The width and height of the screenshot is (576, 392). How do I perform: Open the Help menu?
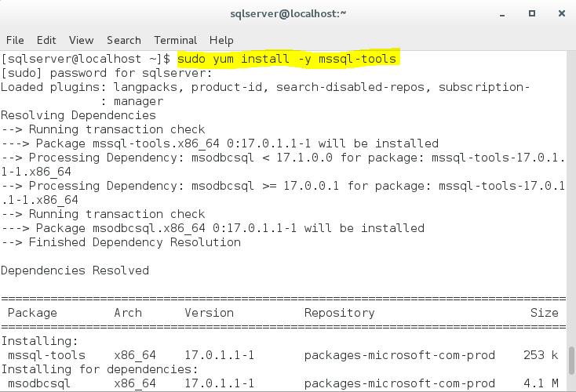pos(221,40)
